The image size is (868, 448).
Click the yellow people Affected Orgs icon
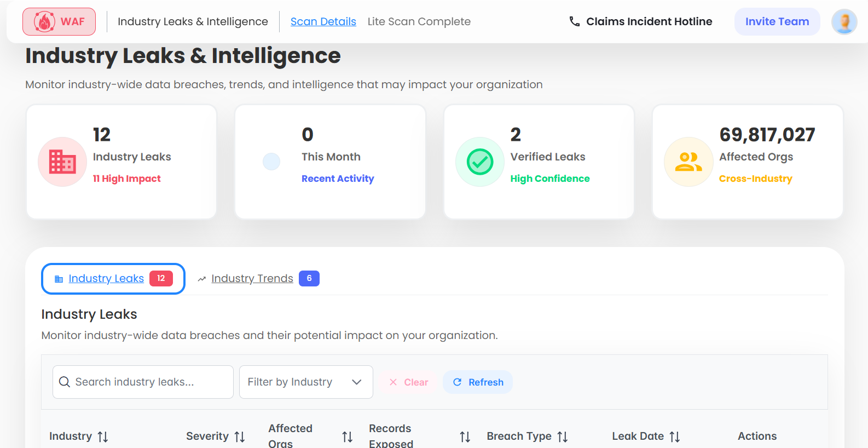[688, 162]
